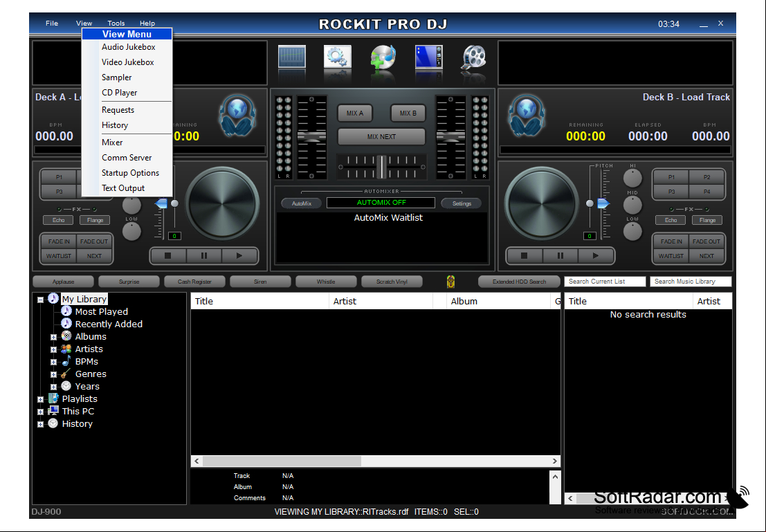
Task: Select Sampler in the View menu
Action: pyautogui.click(x=116, y=77)
